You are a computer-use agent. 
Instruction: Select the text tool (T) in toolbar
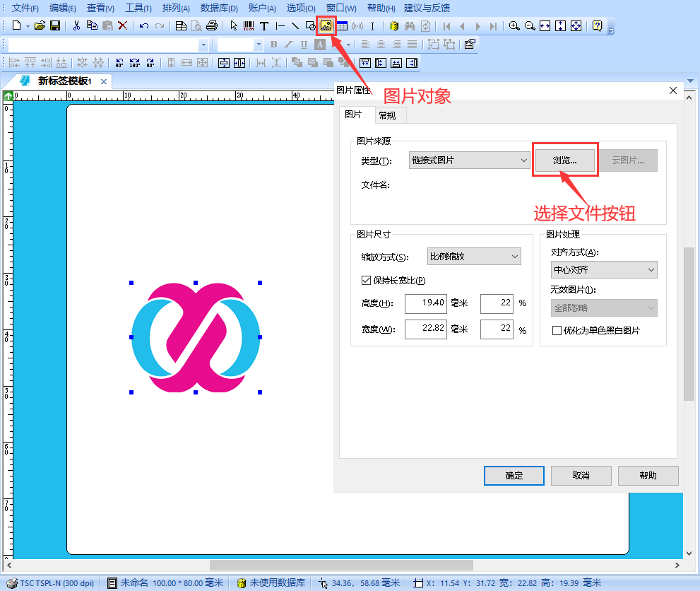(264, 25)
